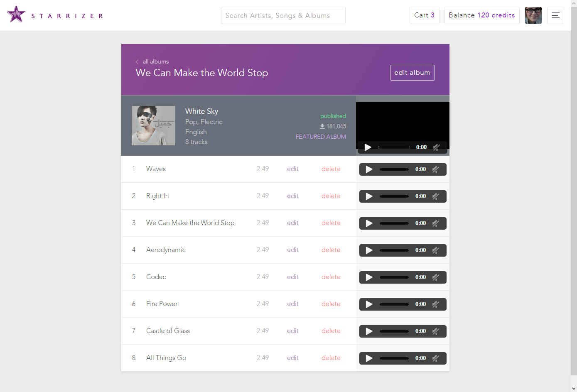Click the FEATURED ALBUM label
Screen dimensions: 577x392
[x=321, y=137]
